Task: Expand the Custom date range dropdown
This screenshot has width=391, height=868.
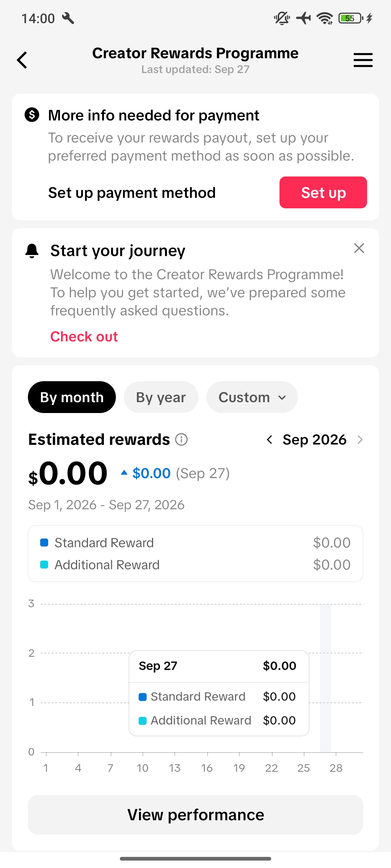Action: click(x=252, y=397)
